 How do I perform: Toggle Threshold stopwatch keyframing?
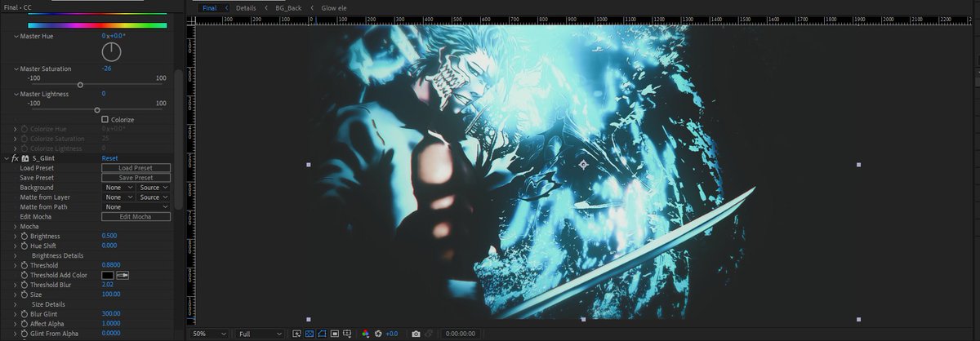24,265
